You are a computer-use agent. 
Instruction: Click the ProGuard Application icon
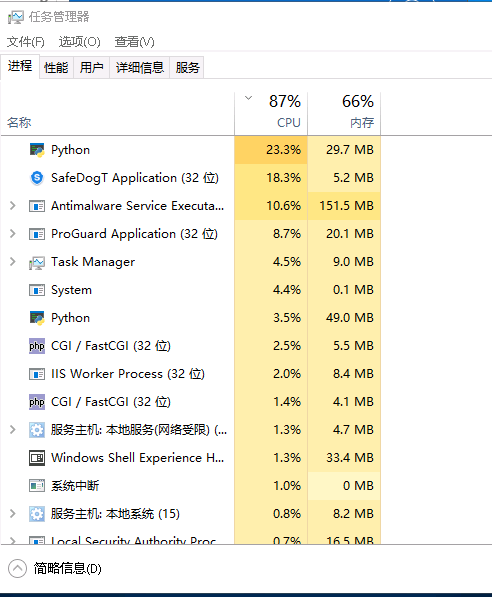click(37, 234)
